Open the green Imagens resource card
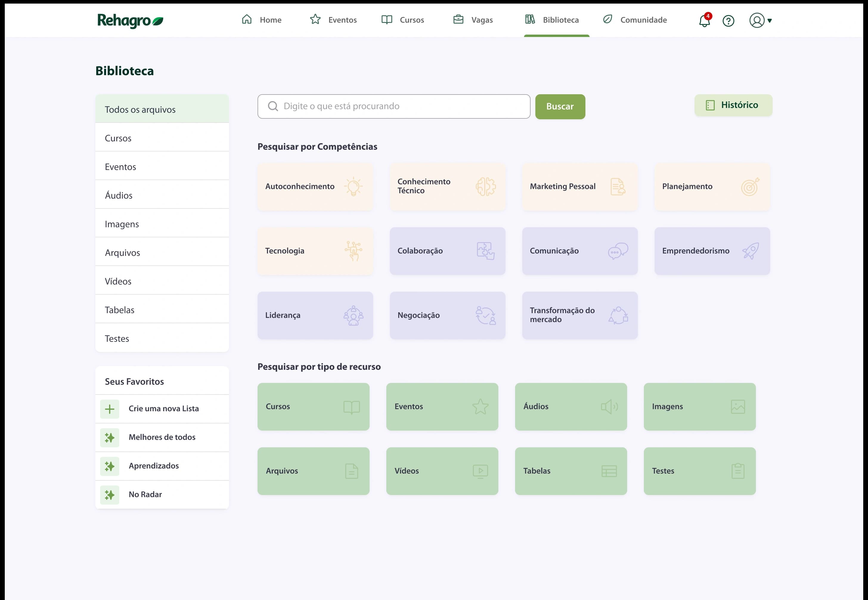This screenshot has width=868, height=600. click(x=699, y=407)
